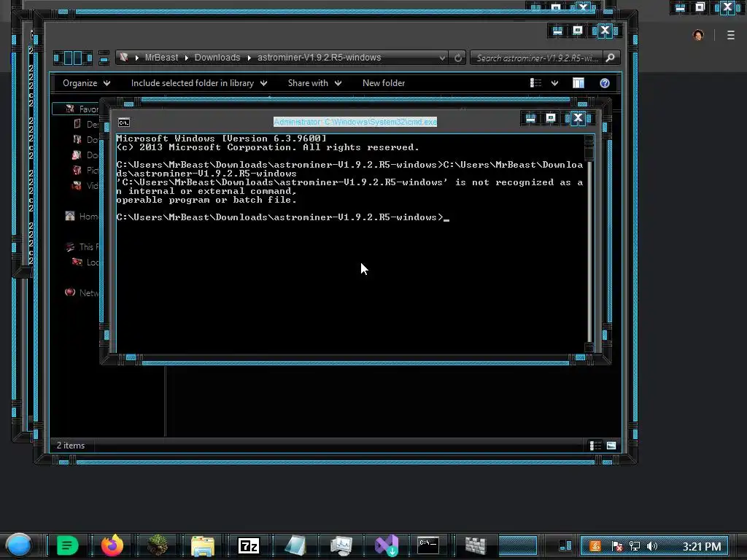Image resolution: width=747 pixels, height=560 pixels.
Task: Expand the arrow after Downloads in breadcrumb
Action: pyautogui.click(x=249, y=58)
